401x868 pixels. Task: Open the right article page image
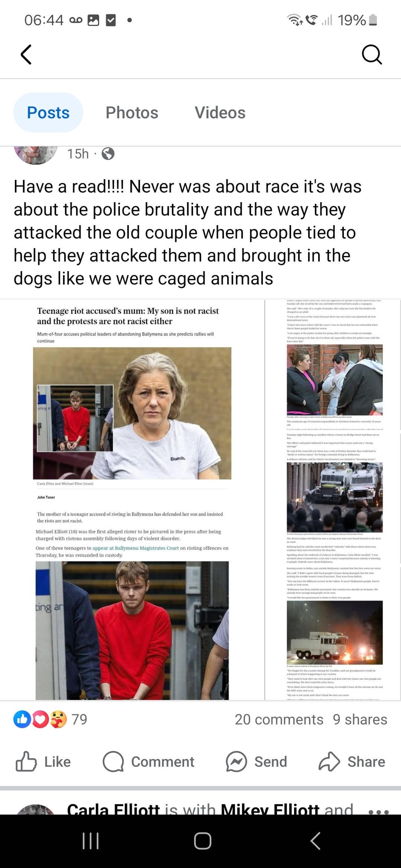pos(333,500)
